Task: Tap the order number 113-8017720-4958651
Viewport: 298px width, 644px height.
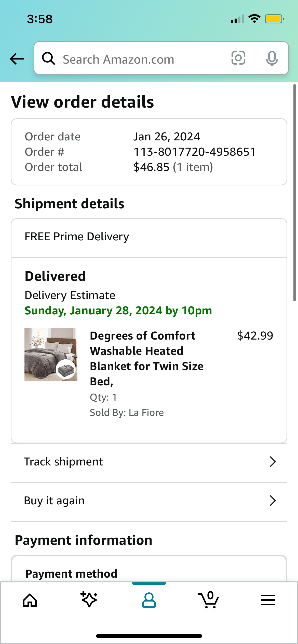Action: click(x=195, y=152)
